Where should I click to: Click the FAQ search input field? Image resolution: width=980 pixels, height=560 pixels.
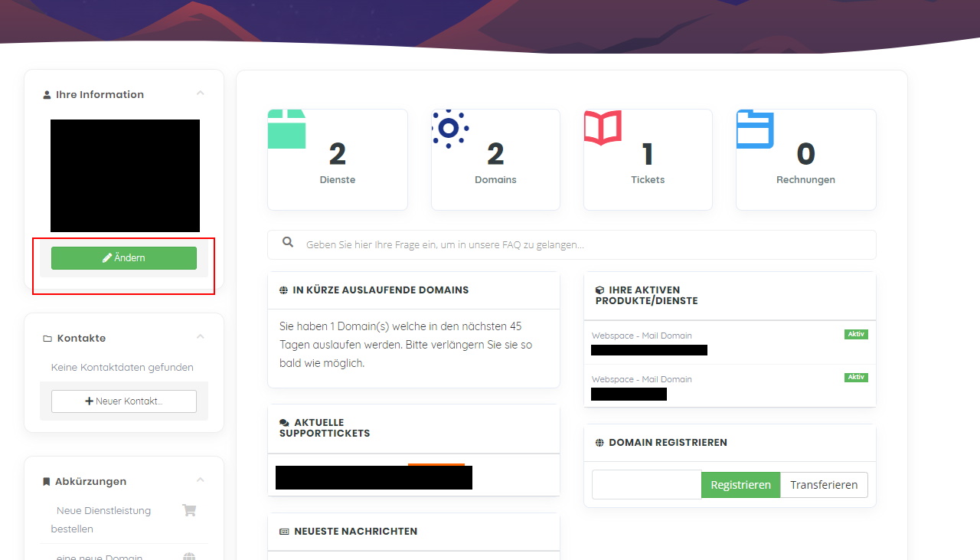click(x=572, y=244)
